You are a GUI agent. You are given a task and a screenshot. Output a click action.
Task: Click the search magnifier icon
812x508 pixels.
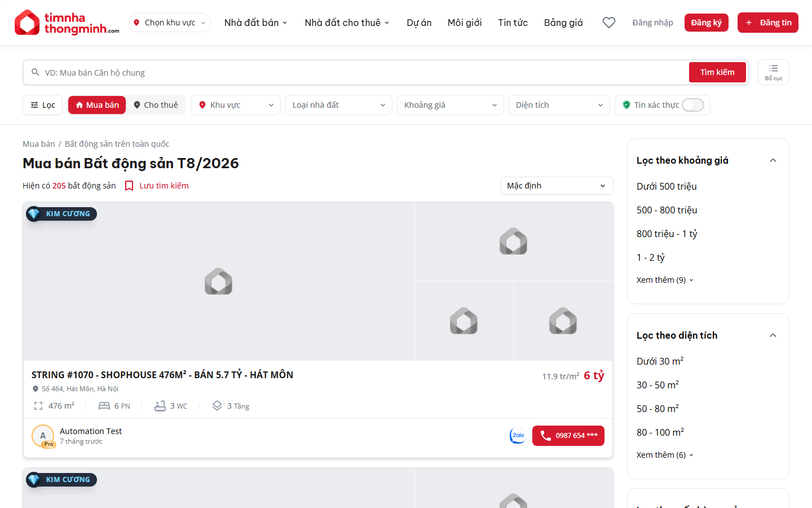35,72
